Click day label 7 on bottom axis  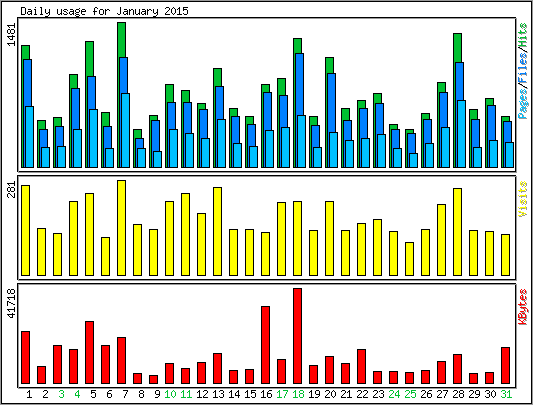coord(125,394)
